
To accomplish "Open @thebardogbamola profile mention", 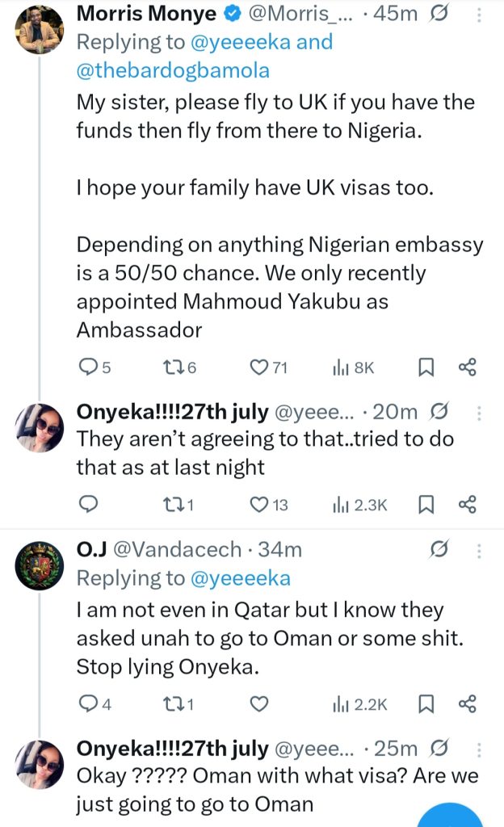I will (x=172, y=70).
